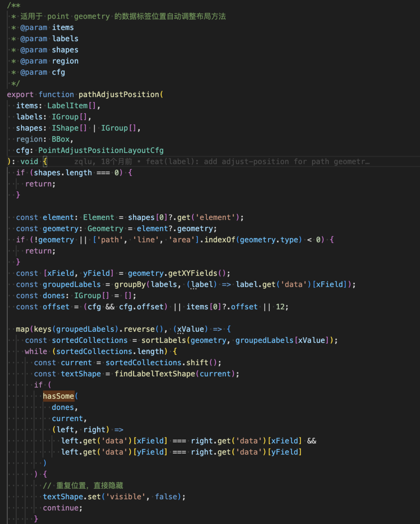Click the git blame annotation by zqlu
Image resolution: width=420 pixels, height=524 pixels.
(221, 161)
